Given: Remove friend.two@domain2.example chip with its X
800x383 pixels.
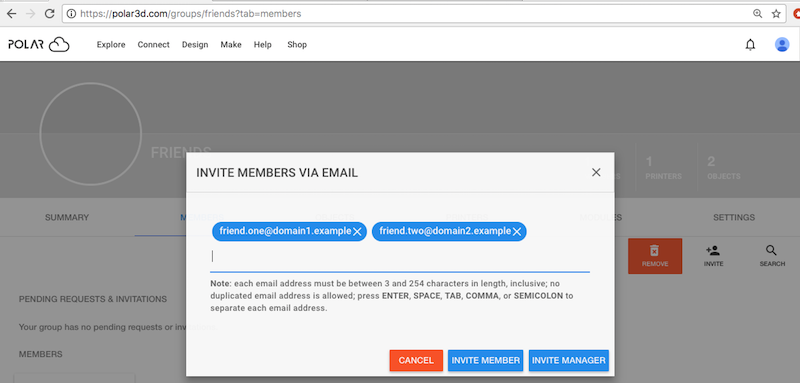Looking at the screenshot, I should click(x=517, y=232).
